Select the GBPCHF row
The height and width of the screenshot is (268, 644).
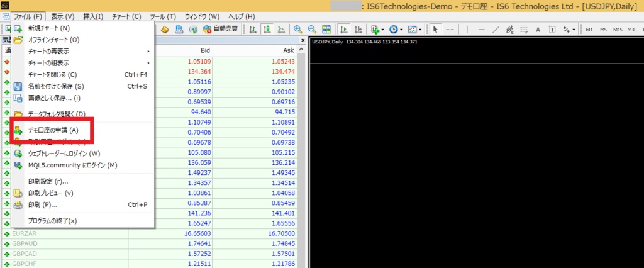tap(150, 264)
